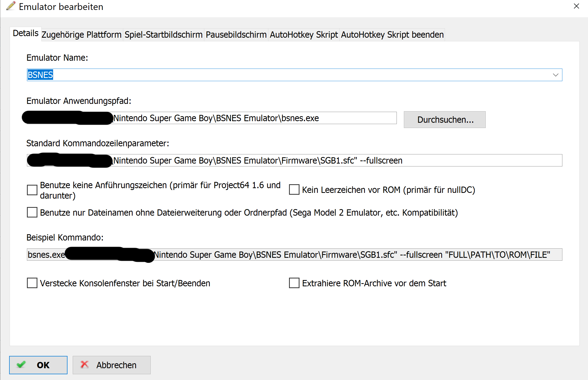
Task: Click the pencil icon in title bar
Action: pyautogui.click(x=11, y=6)
